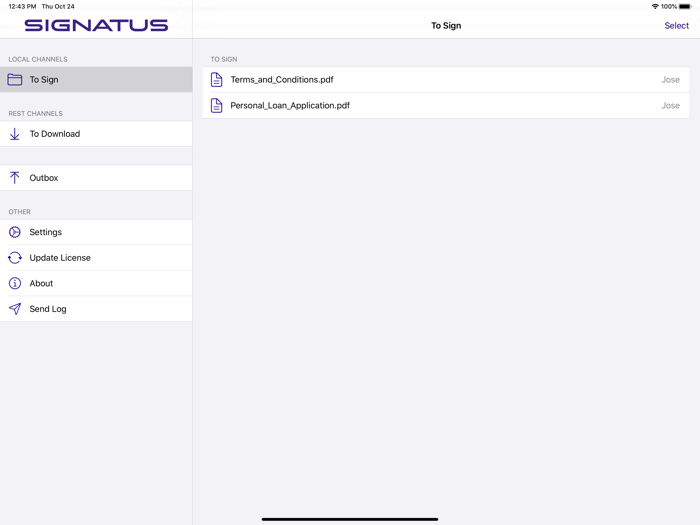Open Terms_and_Conditions.pdf file name

coord(282,80)
